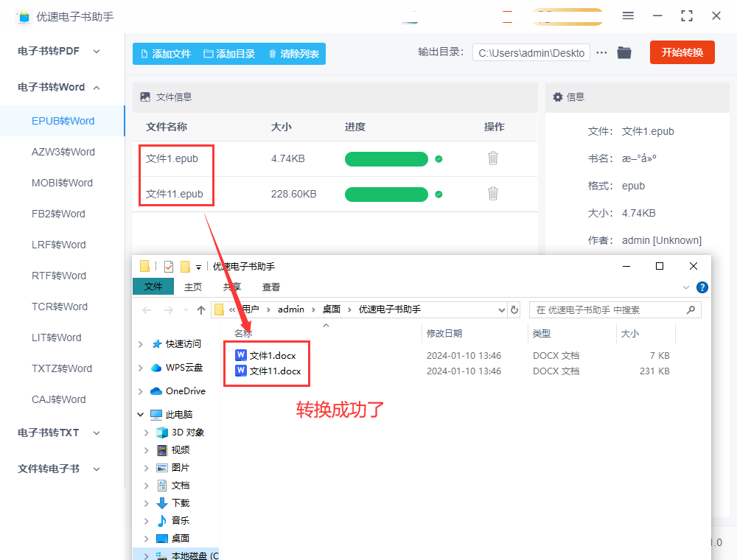The height and width of the screenshot is (560, 737).
Task: Click the 添加文件 button
Action: point(166,54)
